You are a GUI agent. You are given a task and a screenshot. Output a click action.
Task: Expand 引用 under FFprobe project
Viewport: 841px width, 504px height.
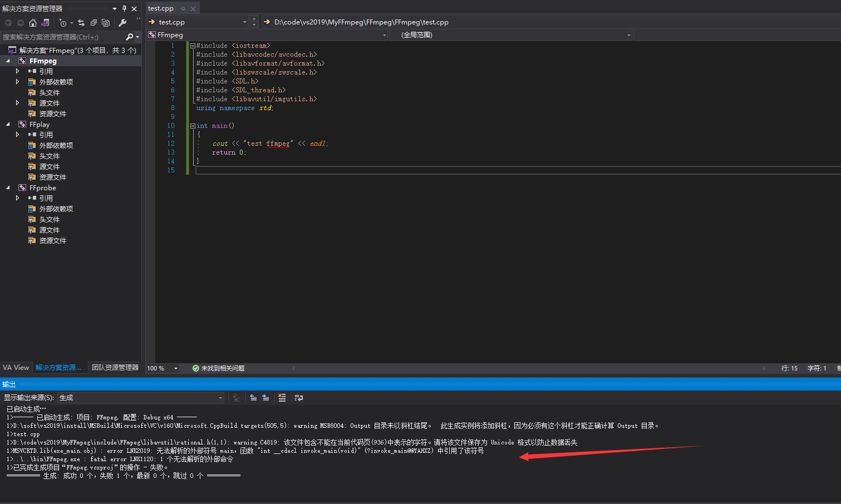(17, 198)
